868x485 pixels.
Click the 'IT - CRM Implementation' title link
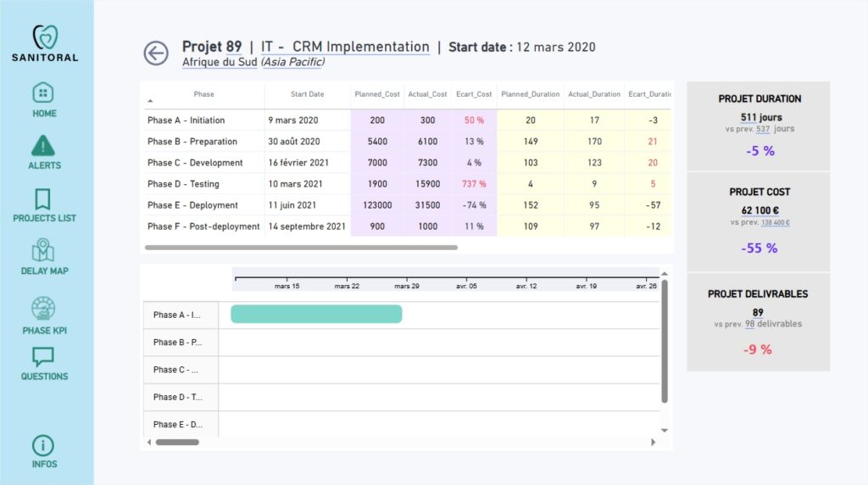(345, 47)
